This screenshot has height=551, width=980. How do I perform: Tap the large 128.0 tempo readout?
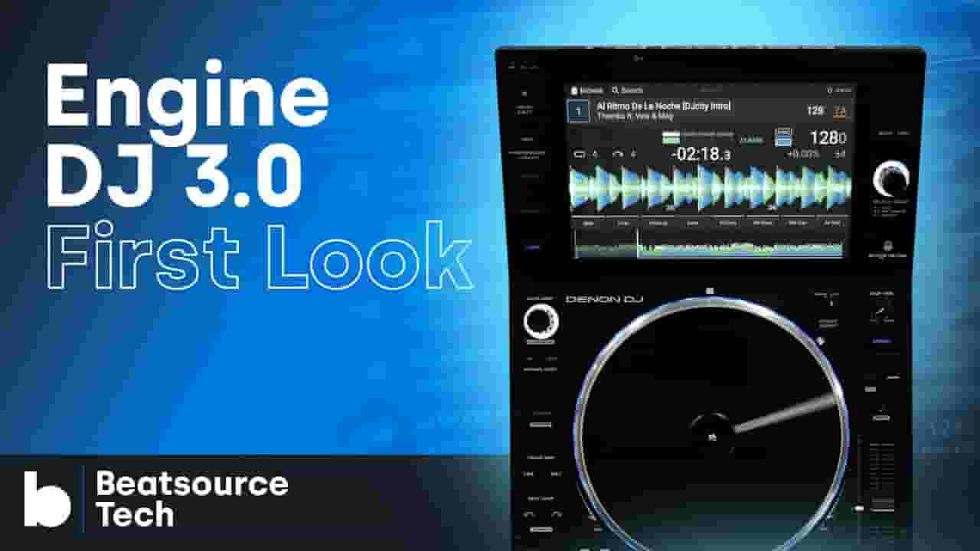pos(828,139)
